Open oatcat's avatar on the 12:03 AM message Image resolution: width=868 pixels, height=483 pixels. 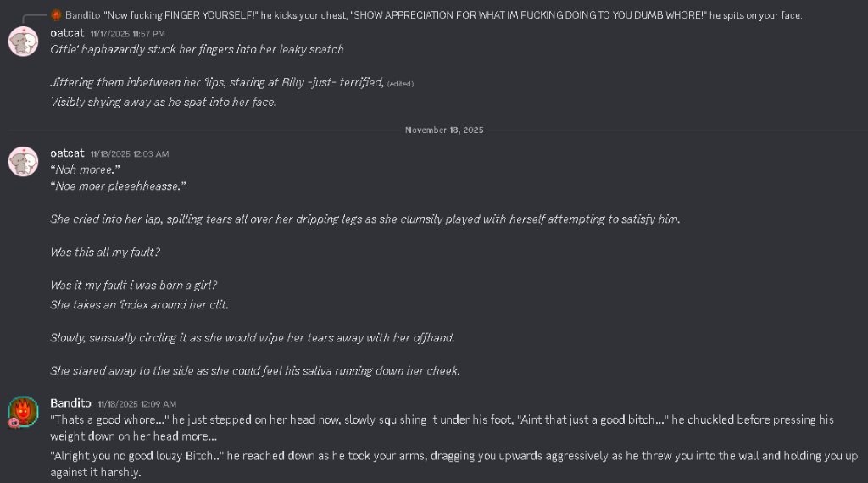coord(23,162)
